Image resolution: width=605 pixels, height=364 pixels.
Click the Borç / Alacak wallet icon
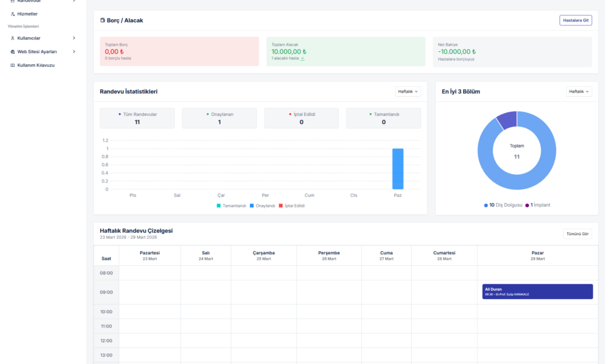pos(102,20)
